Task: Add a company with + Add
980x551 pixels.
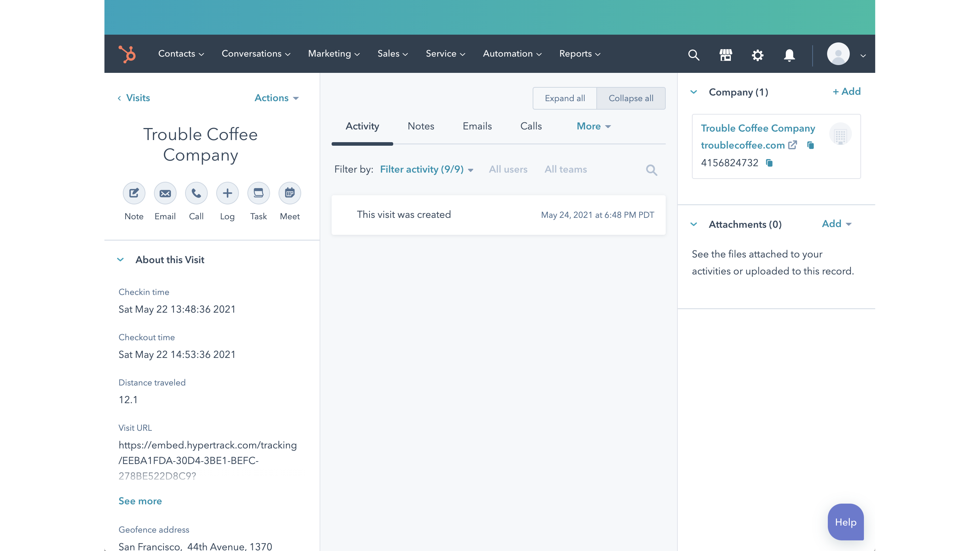Action: (x=847, y=92)
